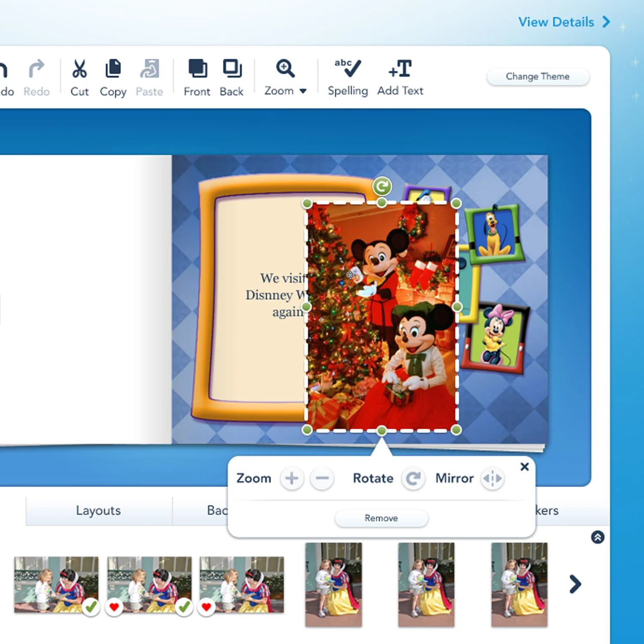Click Add Text tool
Screen dimensions: 644x644
[400, 78]
